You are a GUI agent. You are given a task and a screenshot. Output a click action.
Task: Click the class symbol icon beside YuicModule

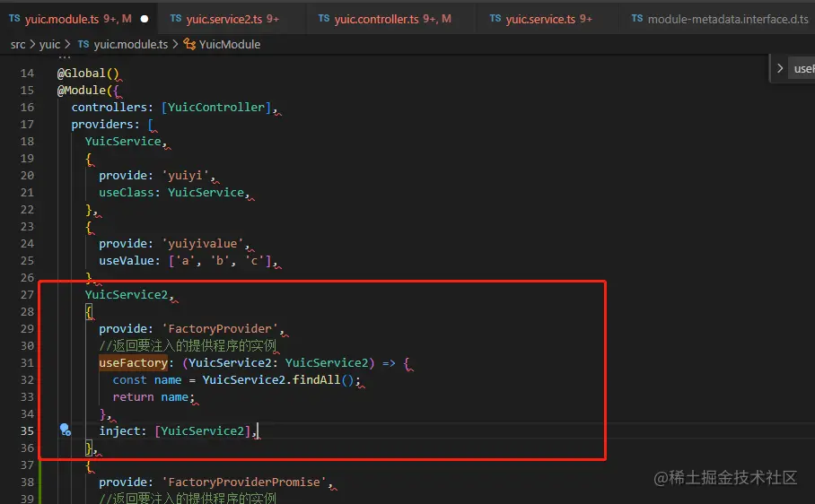(x=189, y=45)
